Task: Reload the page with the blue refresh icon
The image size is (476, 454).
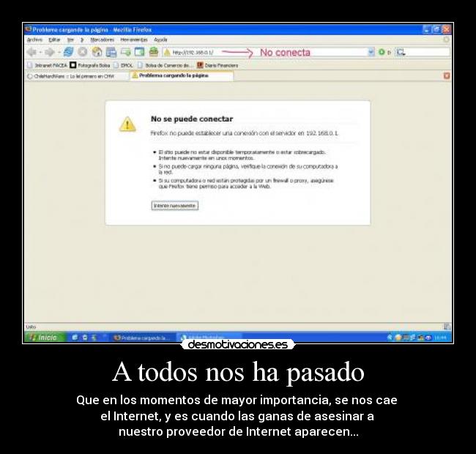Action: pyautogui.click(x=68, y=52)
